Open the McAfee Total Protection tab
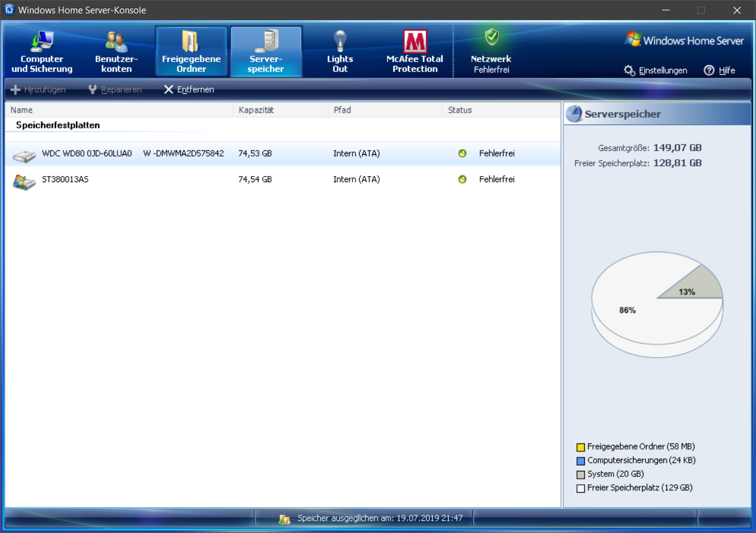Screen dimensions: 756x533 [x=415, y=52]
